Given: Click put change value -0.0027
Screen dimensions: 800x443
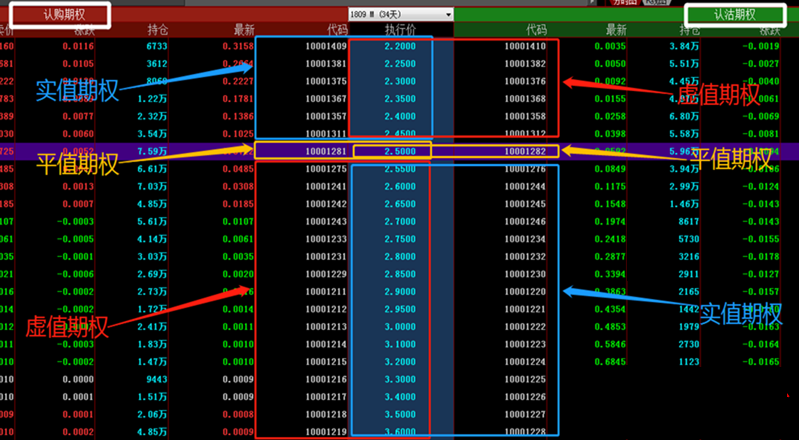Looking at the screenshot, I should tap(761, 64).
